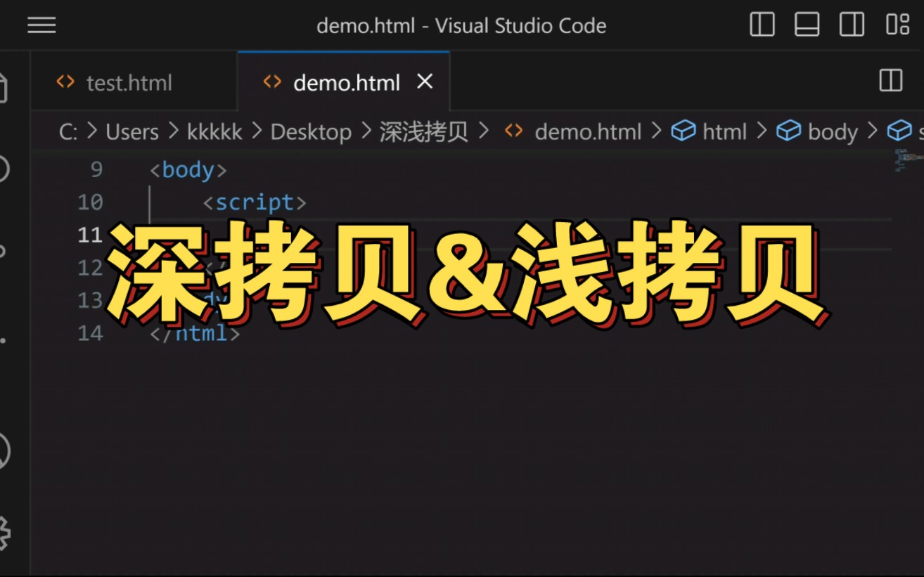Click the window title demo.html - Visual Studio Code
This screenshot has width=924, height=577.
461,26
